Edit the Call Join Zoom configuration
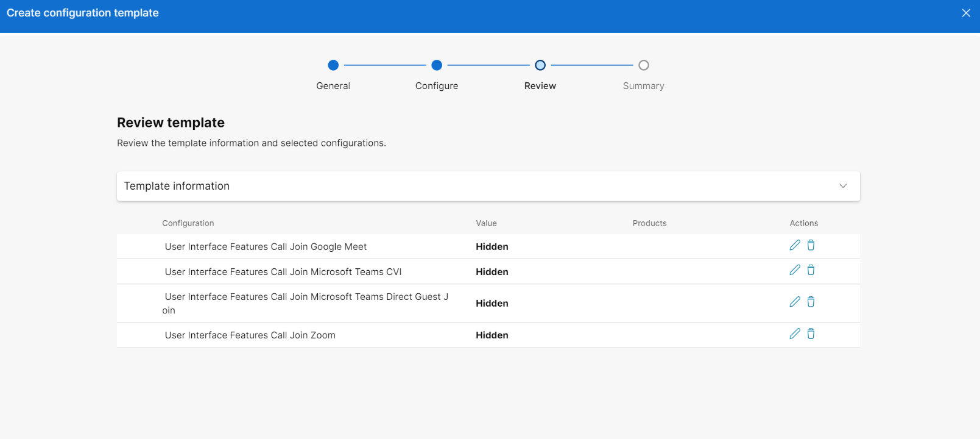The height and width of the screenshot is (439, 980). pos(794,334)
